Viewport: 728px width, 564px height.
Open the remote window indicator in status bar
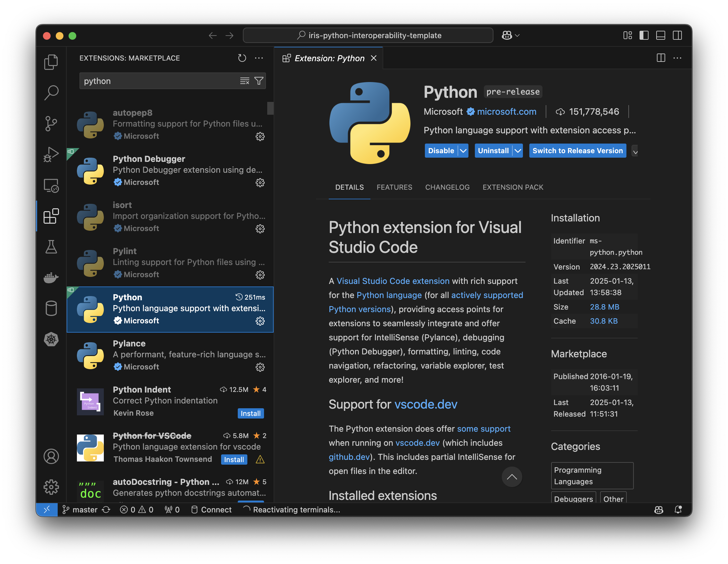(x=47, y=510)
